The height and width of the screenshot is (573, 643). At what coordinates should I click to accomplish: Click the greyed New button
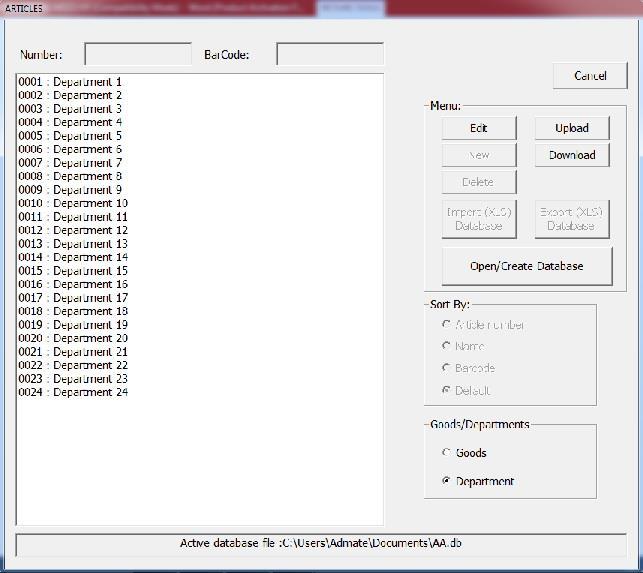(x=479, y=155)
